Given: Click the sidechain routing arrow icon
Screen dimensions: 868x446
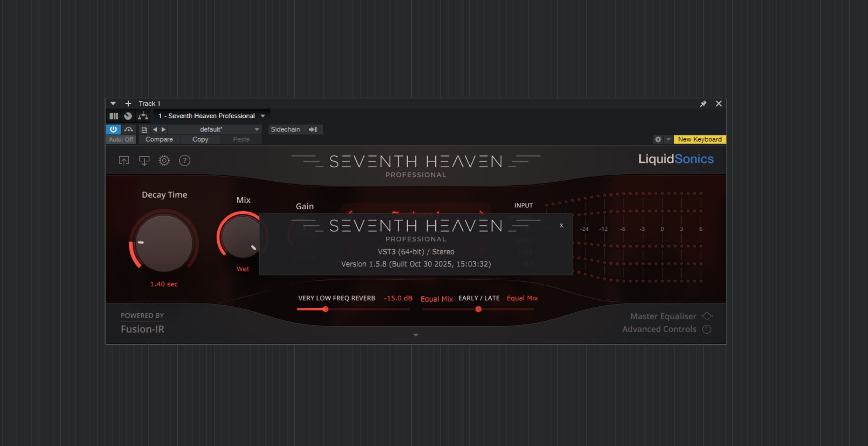Looking at the screenshot, I should [x=313, y=129].
